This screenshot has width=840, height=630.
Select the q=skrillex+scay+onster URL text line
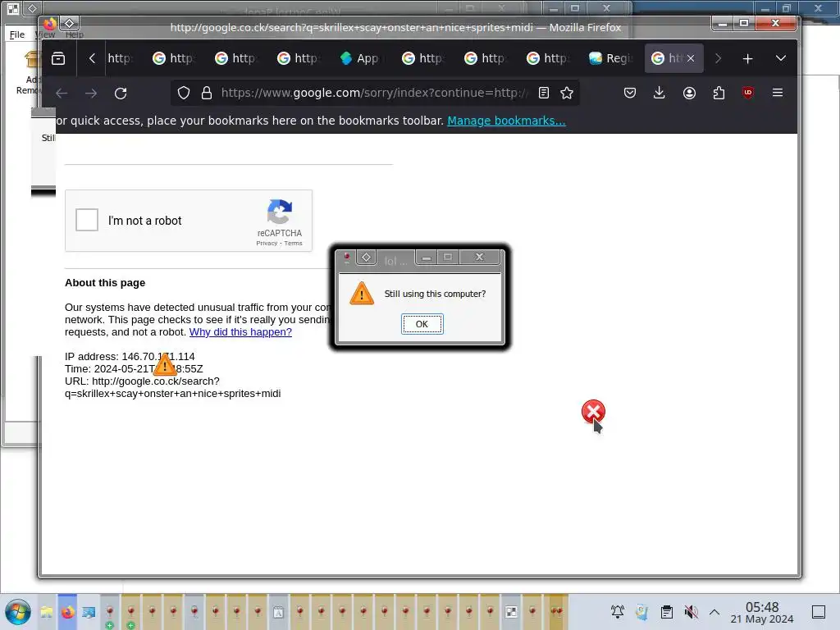pyautogui.click(x=172, y=394)
